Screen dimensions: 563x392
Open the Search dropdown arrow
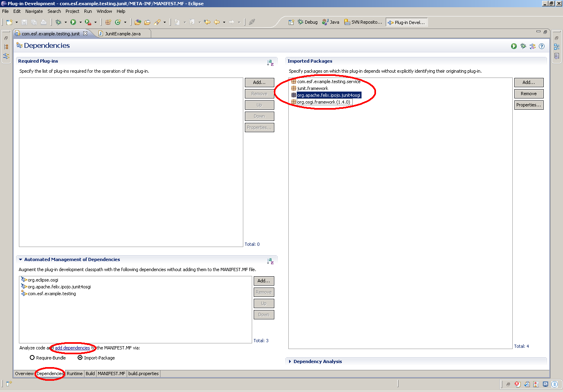164,22
